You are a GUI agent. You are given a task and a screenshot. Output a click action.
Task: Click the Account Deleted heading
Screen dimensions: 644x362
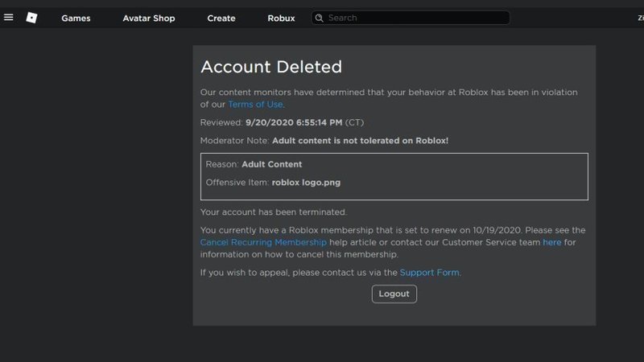point(270,68)
